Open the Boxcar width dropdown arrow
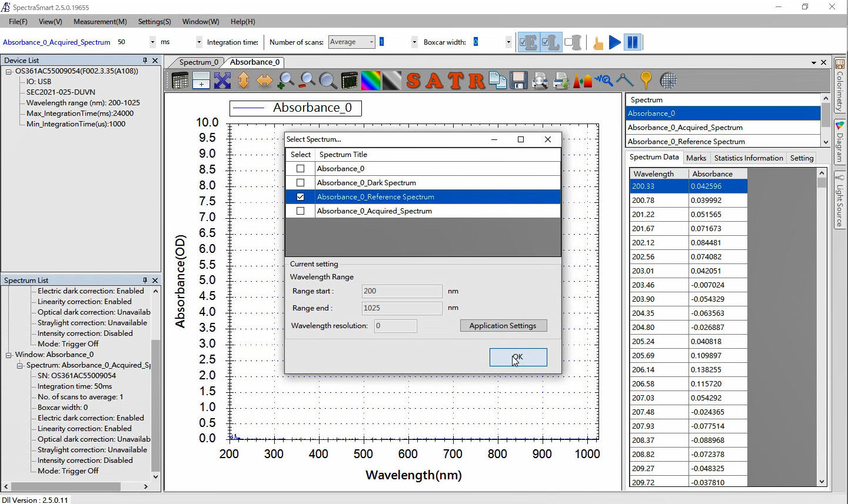Image resolution: width=848 pixels, height=504 pixels. coord(508,42)
